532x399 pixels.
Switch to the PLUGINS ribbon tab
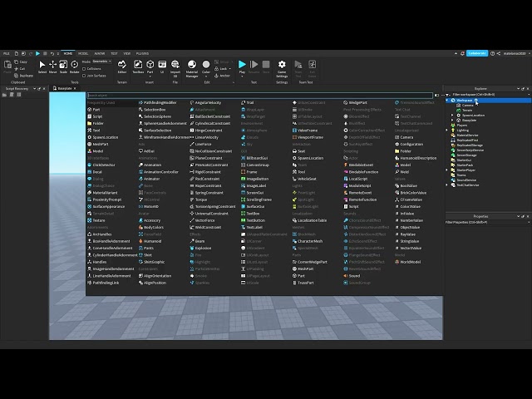[142, 53]
